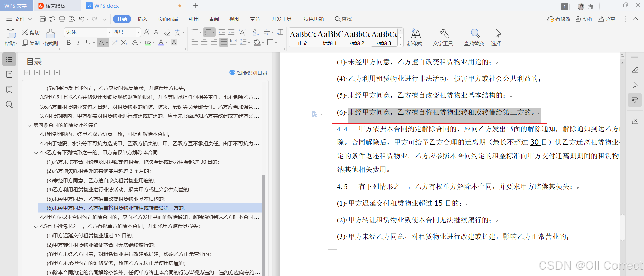Click the decrease indent icon
Image resolution: width=644 pixels, height=276 pixels.
point(222,32)
